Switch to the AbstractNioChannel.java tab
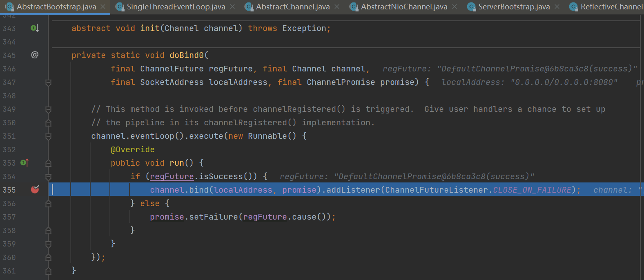This screenshot has width=644, height=280. coord(404,7)
